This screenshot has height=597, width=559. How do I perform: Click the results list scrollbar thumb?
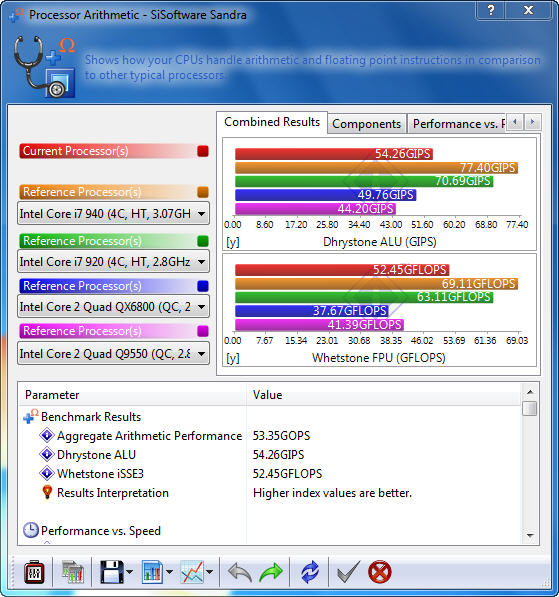(530, 408)
